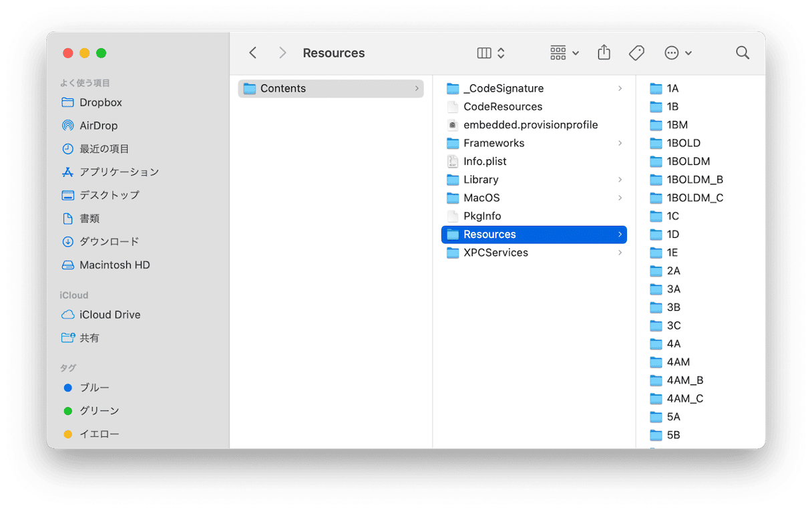The height and width of the screenshot is (510, 812).
Task: Open the group-by options dropdown
Action: click(x=564, y=53)
